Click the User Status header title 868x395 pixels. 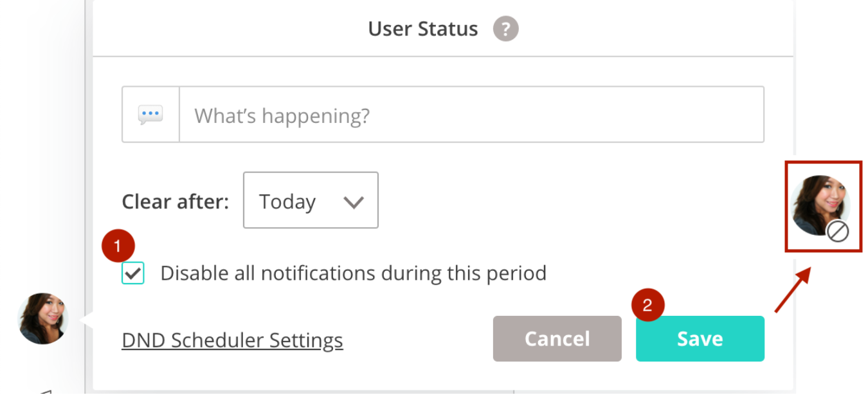423,29
